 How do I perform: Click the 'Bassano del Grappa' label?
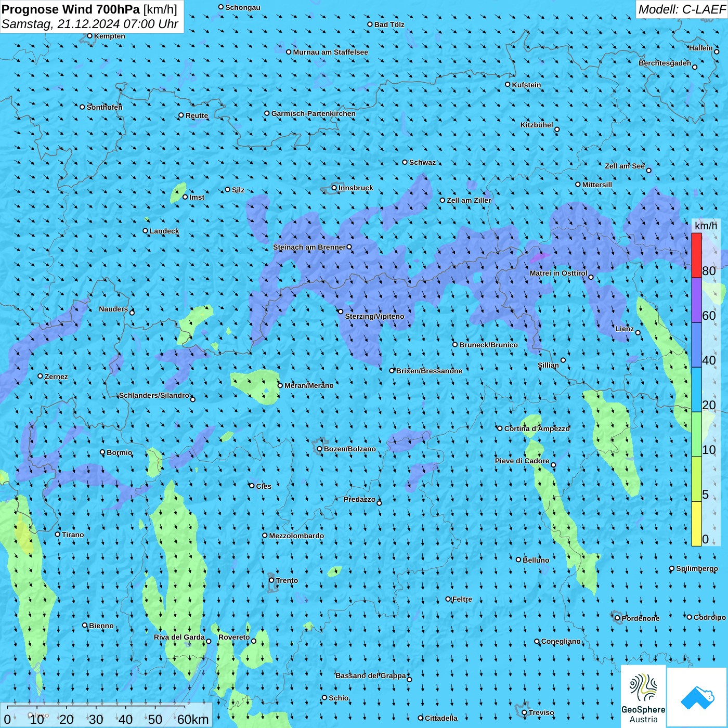point(371,675)
